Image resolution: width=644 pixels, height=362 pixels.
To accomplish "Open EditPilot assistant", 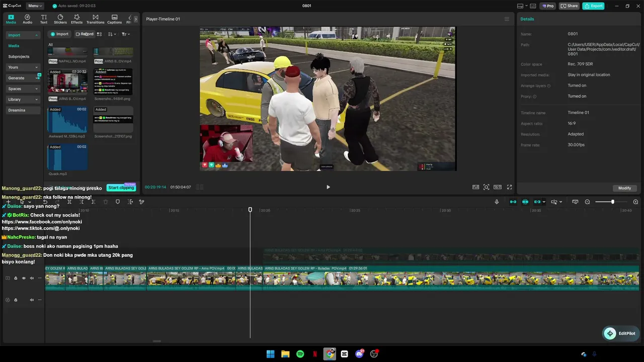I will click(620, 333).
